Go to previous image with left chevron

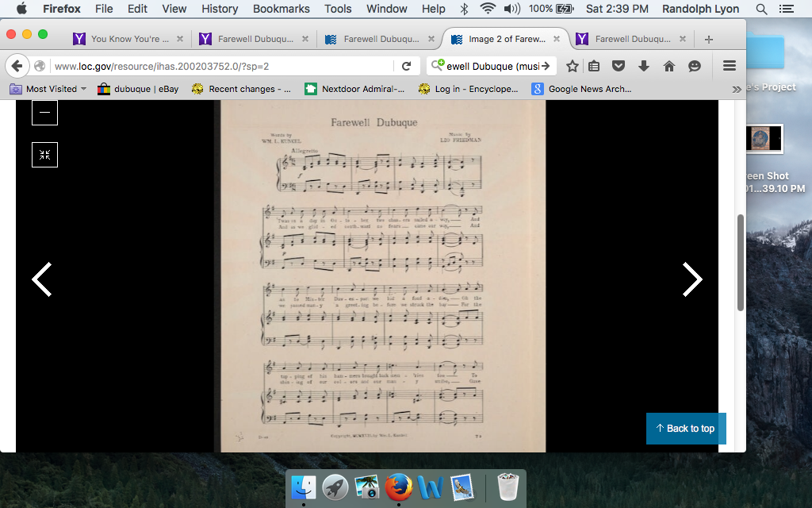coord(41,279)
